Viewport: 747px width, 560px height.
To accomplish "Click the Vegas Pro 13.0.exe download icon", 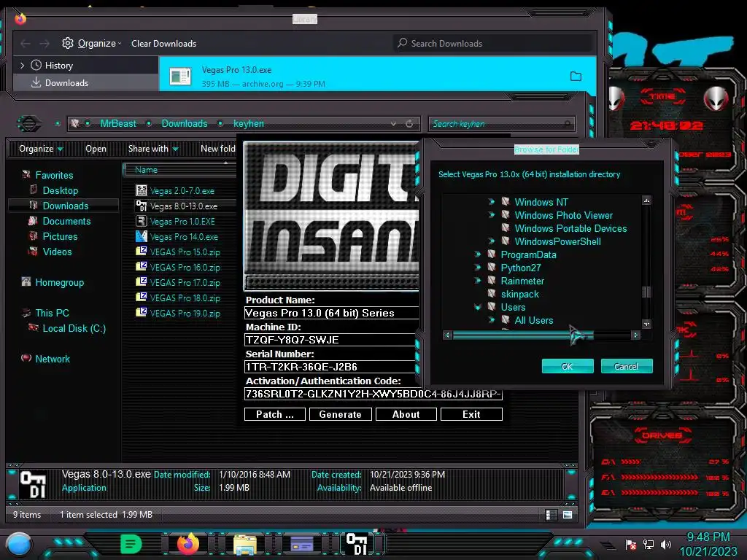I will pyautogui.click(x=181, y=76).
